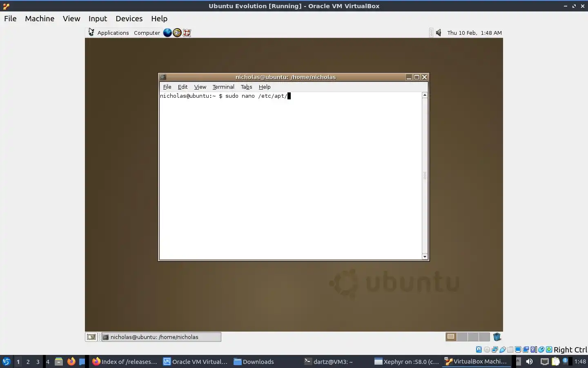Switch to host virtual desktop 3
The width and height of the screenshot is (588, 368).
(38, 361)
